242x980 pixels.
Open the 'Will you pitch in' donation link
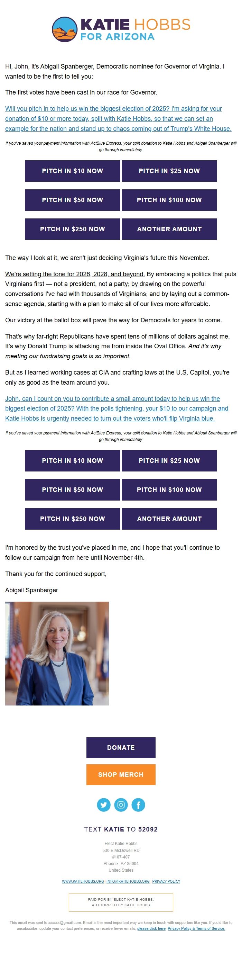[118, 119]
